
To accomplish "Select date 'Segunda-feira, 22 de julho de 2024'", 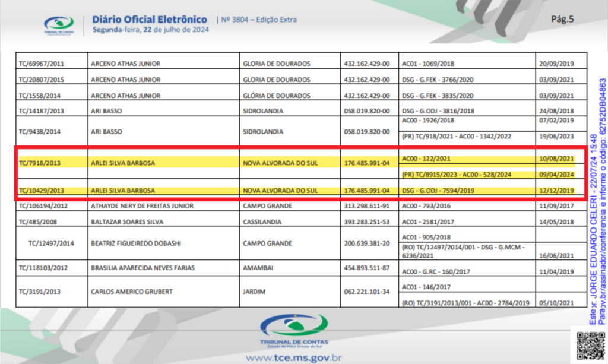I will point(150,30).
